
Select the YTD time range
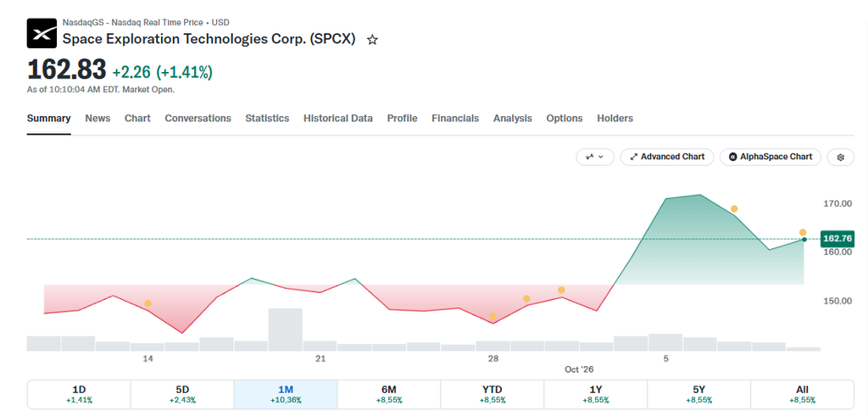tap(492, 395)
